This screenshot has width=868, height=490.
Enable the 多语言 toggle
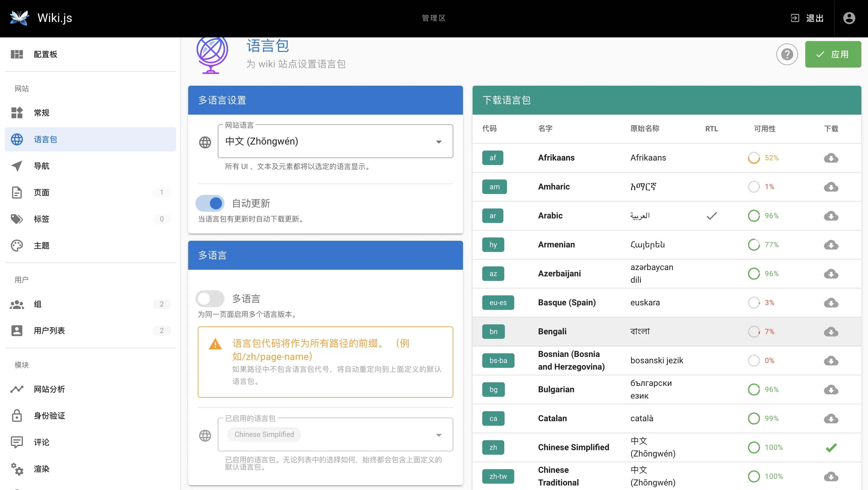click(x=210, y=298)
